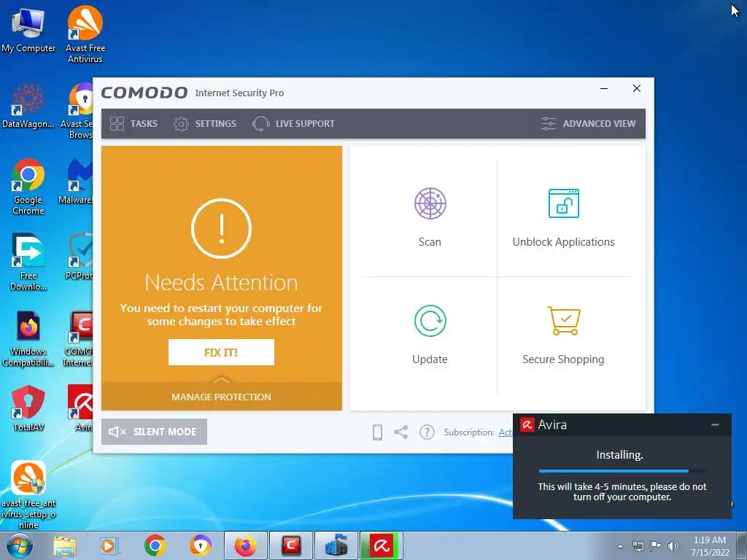
Task: Close the Comodo window
Action: tap(636, 88)
